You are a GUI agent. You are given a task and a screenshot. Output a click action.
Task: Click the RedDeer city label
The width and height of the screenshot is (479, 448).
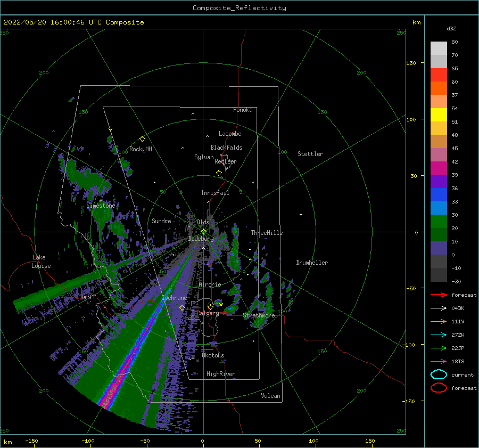(x=226, y=161)
